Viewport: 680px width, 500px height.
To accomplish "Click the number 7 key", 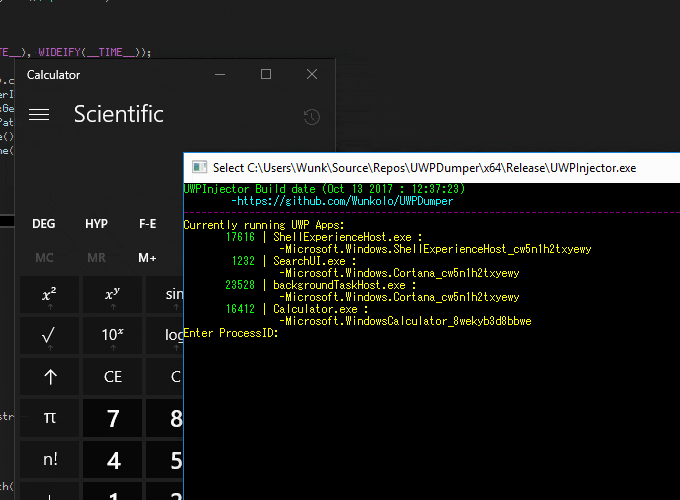I will (x=112, y=418).
